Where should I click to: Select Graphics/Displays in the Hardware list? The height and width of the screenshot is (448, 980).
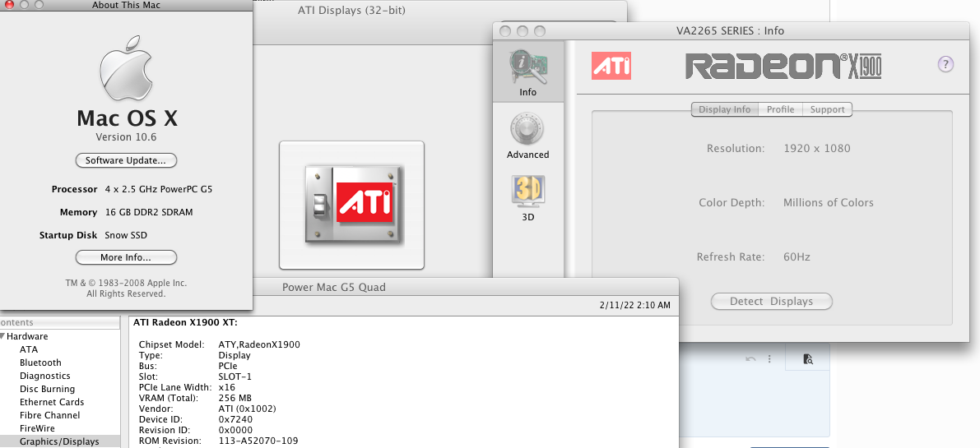click(59, 441)
